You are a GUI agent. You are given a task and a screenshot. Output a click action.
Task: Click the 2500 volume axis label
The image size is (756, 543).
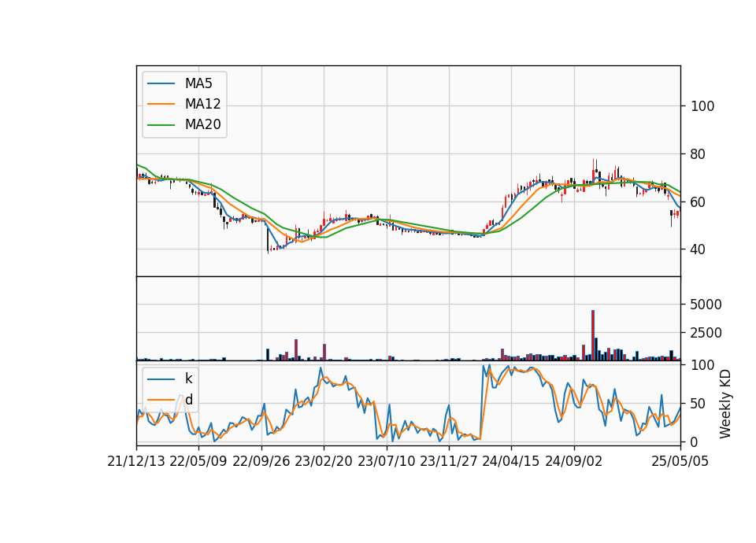coord(706,333)
